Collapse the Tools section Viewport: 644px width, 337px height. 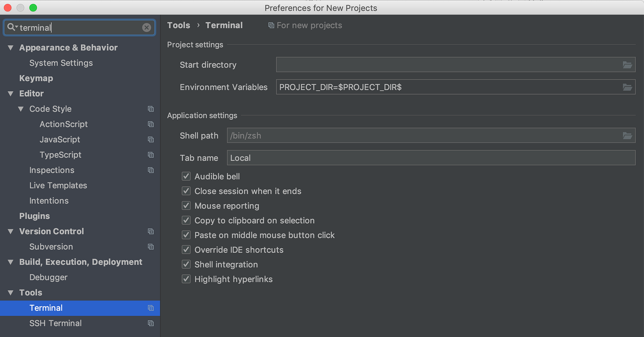[10, 293]
